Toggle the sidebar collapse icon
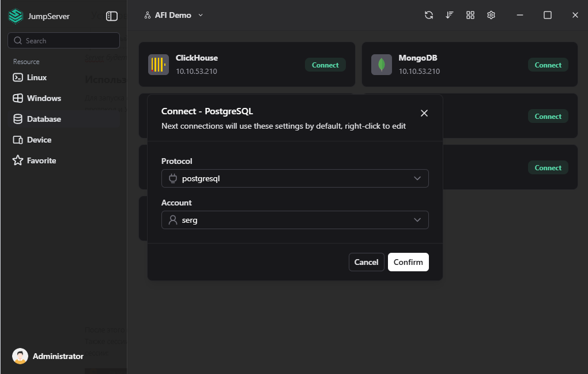Screen dimensions: 588x374 coord(112,16)
